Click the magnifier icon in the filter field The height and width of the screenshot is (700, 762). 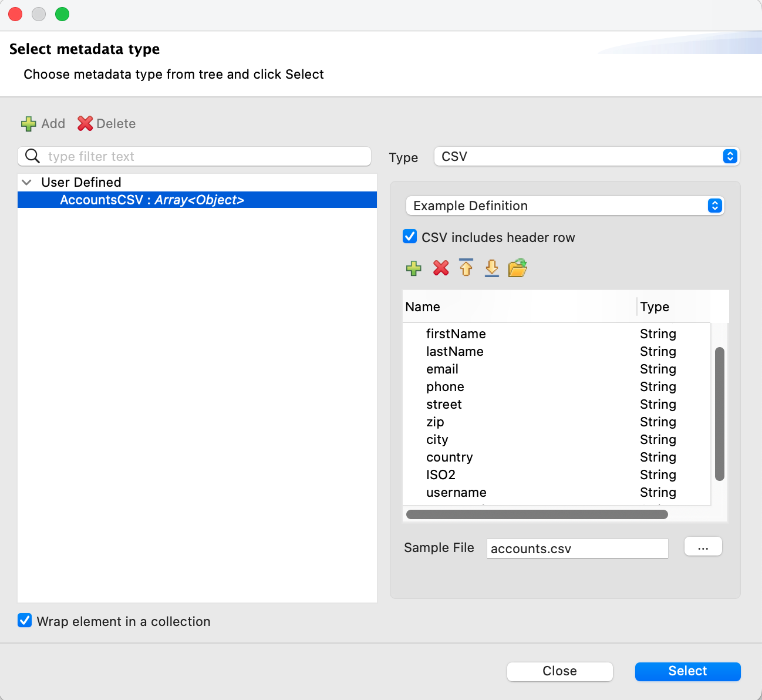[32, 156]
